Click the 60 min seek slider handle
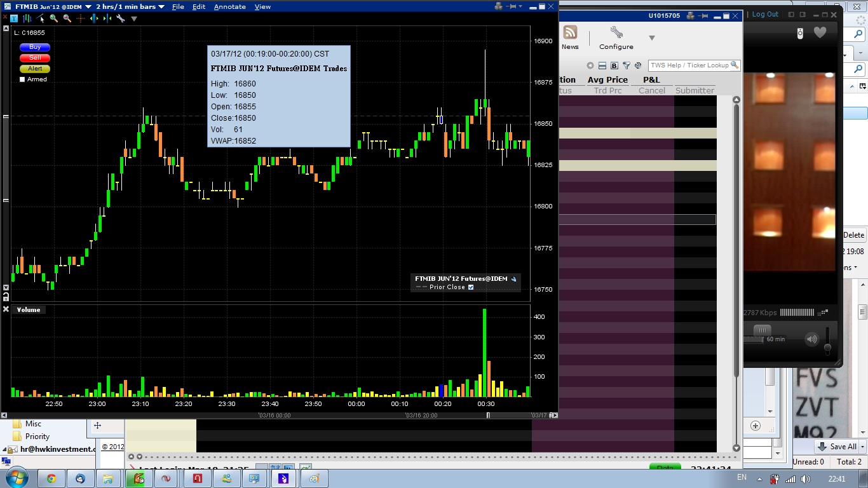The width and height of the screenshot is (868, 488). (x=762, y=330)
